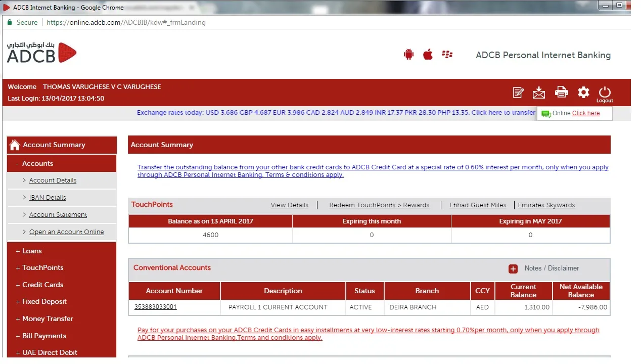Open the easy installments 0.70% offer link
Screen dimensions: 641x364
(x=369, y=334)
